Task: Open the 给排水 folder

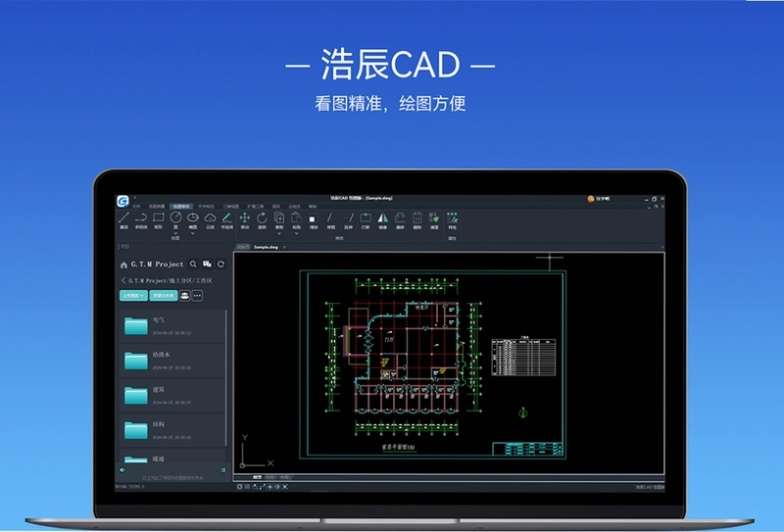Action: (x=172, y=361)
